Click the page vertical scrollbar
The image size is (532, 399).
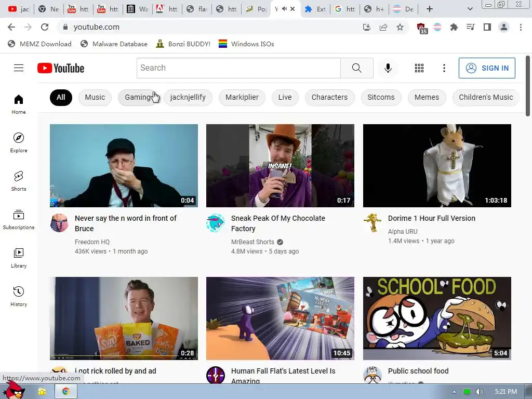(x=528, y=86)
